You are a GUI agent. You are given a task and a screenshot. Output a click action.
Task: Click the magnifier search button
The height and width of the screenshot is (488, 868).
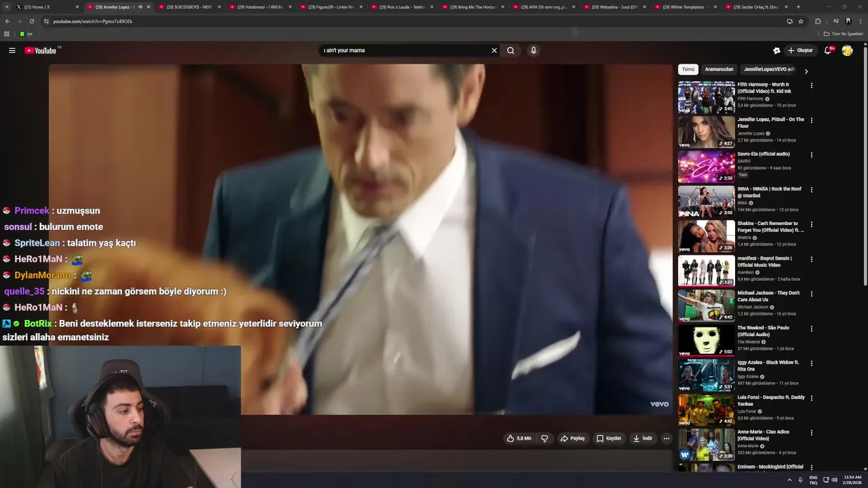click(511, 50)
